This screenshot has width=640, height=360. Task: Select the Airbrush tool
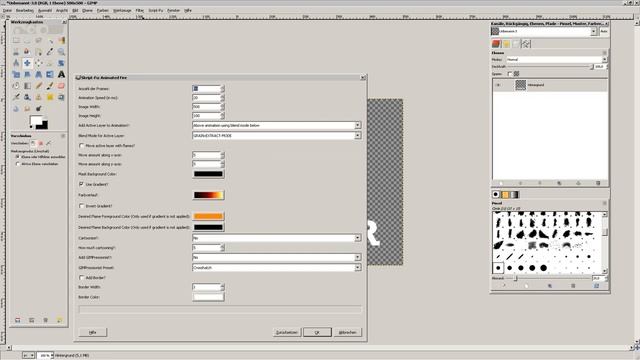[x=16, y=98]
